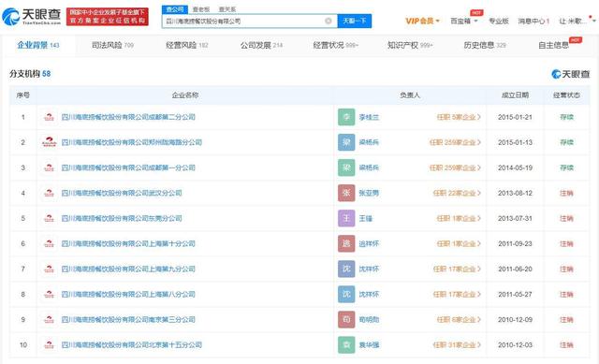
Task: Open the company logo of 东莞分公司 row
Action: 49,218
